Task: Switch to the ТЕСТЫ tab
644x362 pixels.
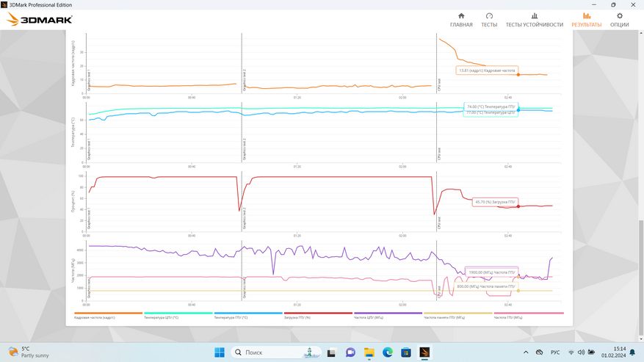Action: point(489,20)
